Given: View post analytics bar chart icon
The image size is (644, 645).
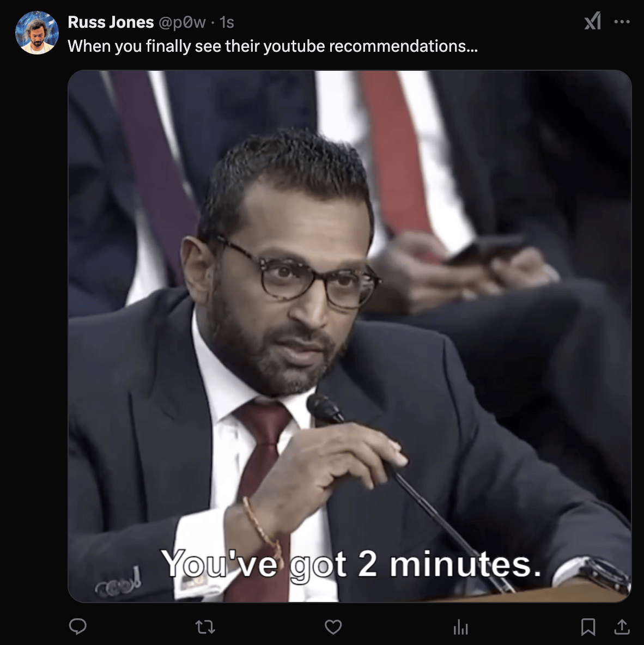Looking at the screenshot, I should pyautogui.click(x=461, y=628).
